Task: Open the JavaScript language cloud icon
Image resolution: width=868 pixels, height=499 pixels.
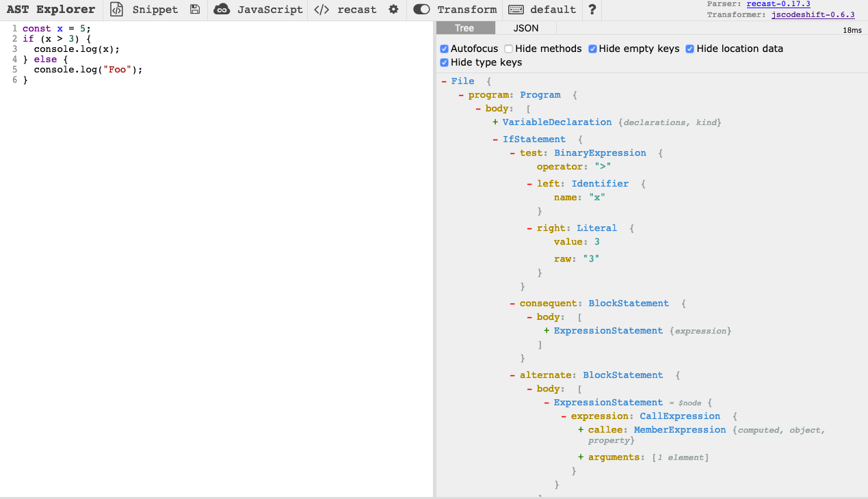Action: click(x=220, y=10)
